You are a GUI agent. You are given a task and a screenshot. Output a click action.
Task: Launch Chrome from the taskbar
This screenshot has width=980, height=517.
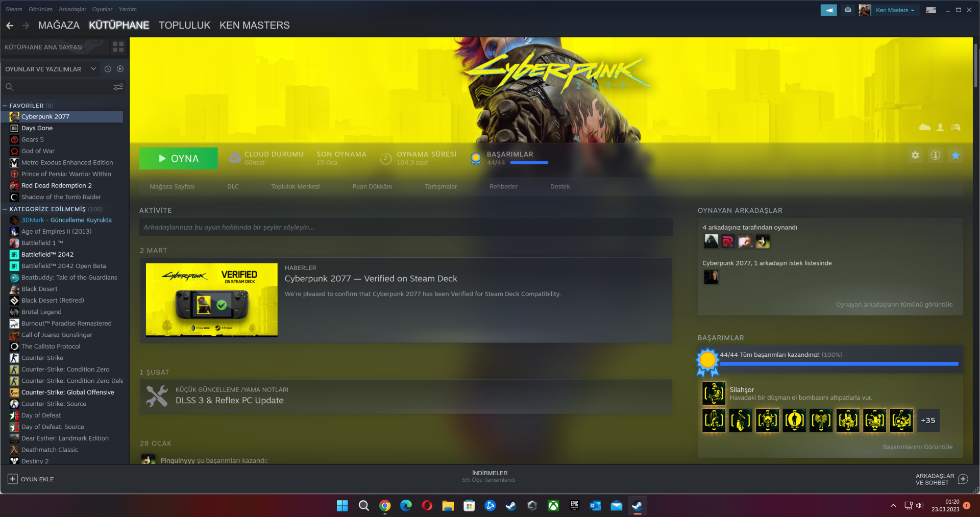coord(385,506)
